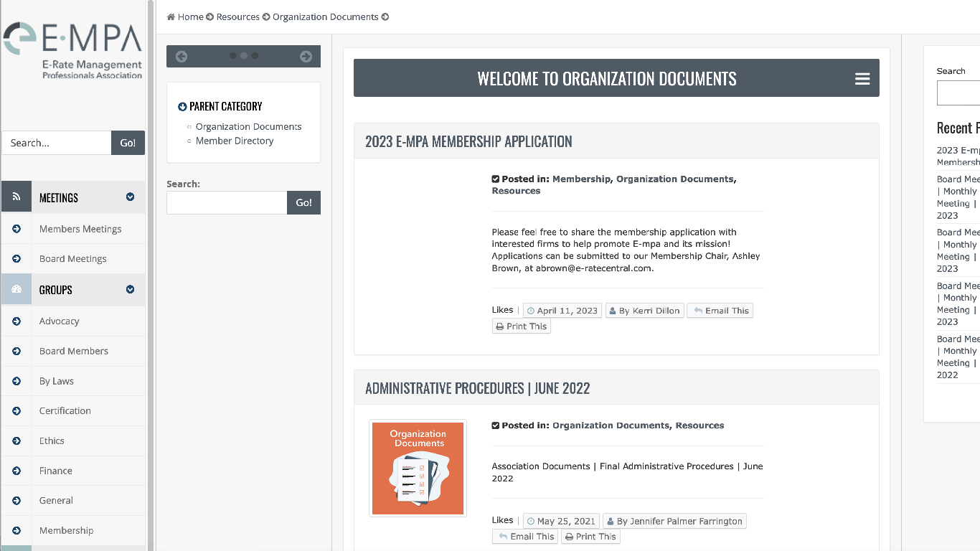Click Welcome to Organization Documents banner
Image resolution: width=980 pixels, height=551 pixels.
pyautogui.click(x=616, y=78)
